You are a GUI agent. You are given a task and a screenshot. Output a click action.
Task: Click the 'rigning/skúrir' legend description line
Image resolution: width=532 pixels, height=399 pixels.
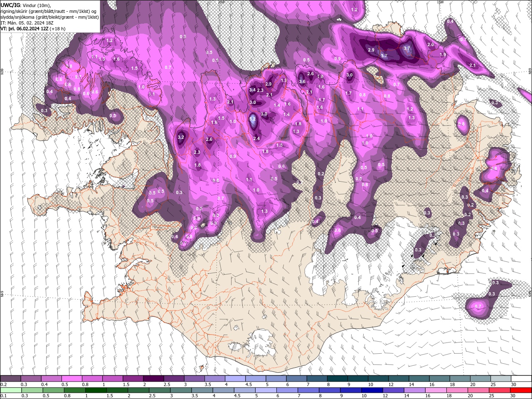click(49, 11)
